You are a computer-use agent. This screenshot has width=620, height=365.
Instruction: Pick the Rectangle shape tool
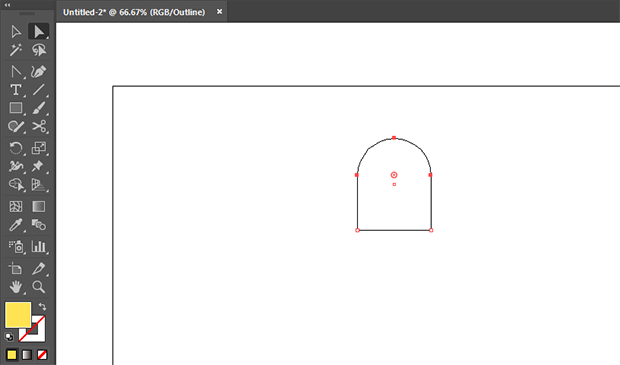tap(16, 108)
